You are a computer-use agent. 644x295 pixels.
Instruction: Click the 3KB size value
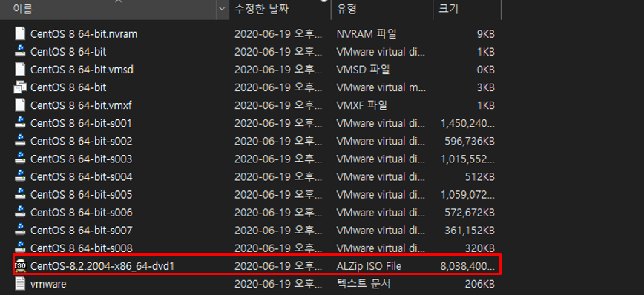(x=485, y=87)
